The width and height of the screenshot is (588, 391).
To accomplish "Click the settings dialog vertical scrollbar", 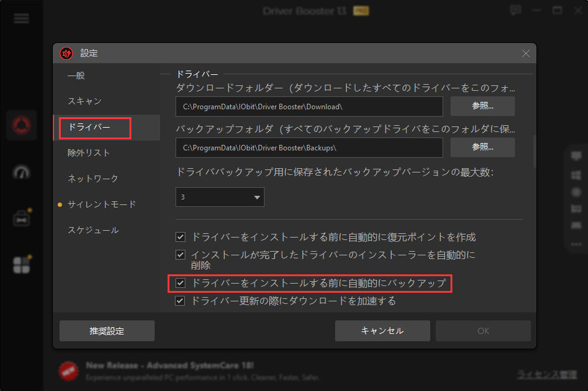I will (x=535, y=151).
